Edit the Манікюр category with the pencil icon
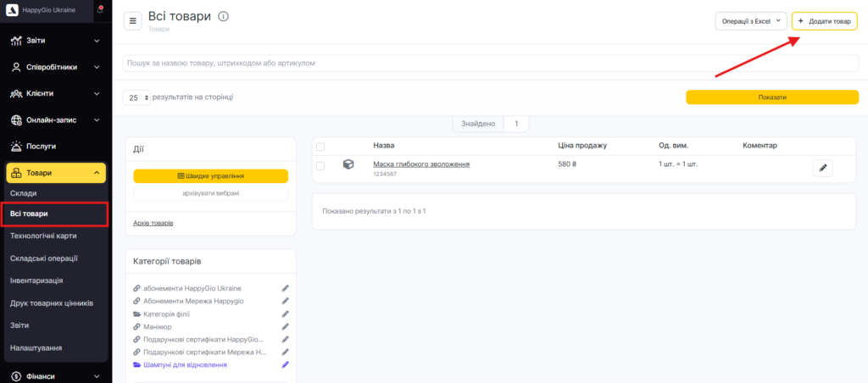Screen dimensions: 868x383 [x=286, y=326]
